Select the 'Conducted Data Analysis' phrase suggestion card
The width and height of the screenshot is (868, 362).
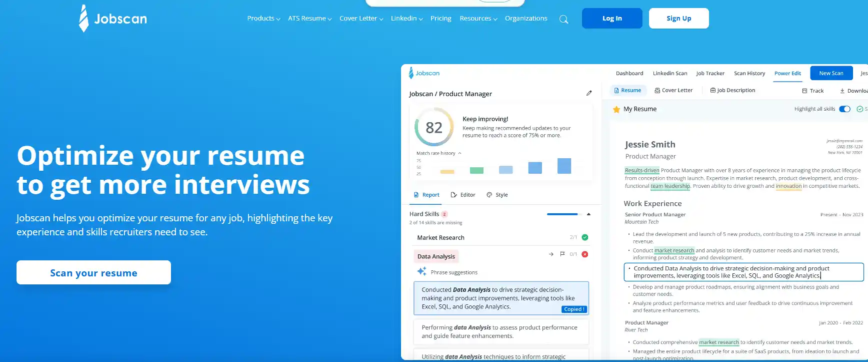(501, 298)
